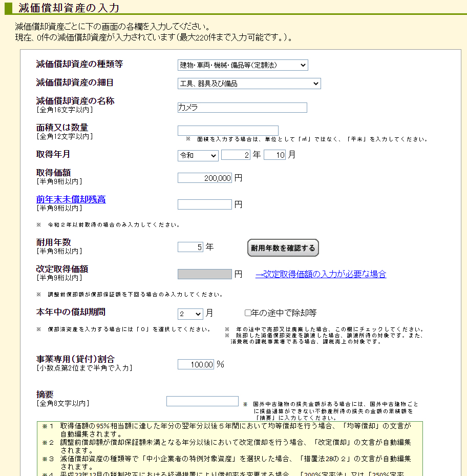Click the green square icon beside the title
The image size is (467, 476).
click(6, 7)
